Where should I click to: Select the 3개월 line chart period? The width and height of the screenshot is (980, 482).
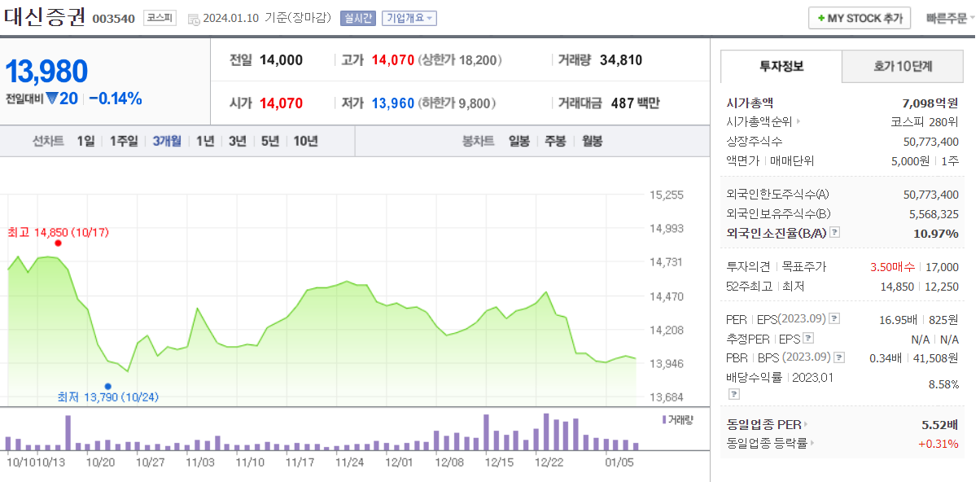point(167,141)
